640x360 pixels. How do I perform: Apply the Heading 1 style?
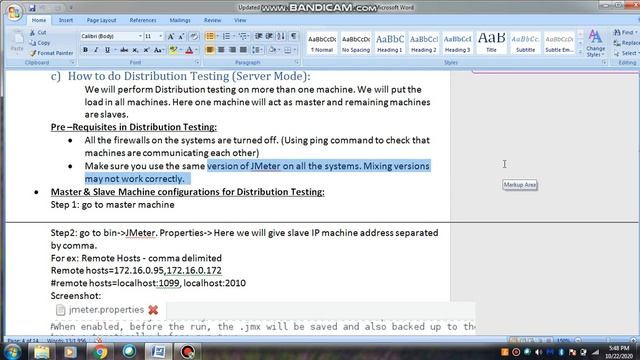click(390, 43)
